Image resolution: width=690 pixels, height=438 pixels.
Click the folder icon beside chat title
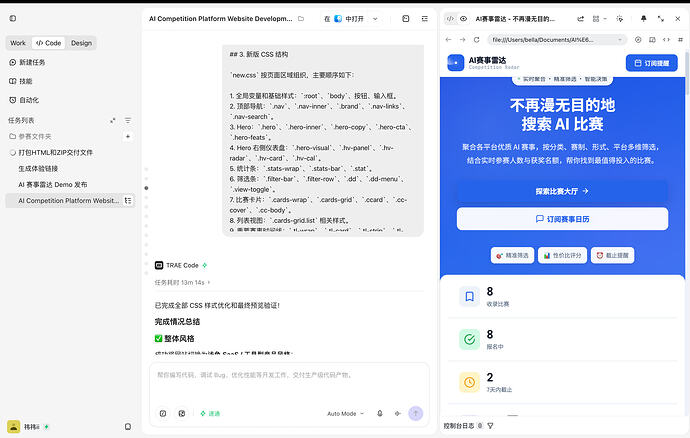(x=301, y=19)
